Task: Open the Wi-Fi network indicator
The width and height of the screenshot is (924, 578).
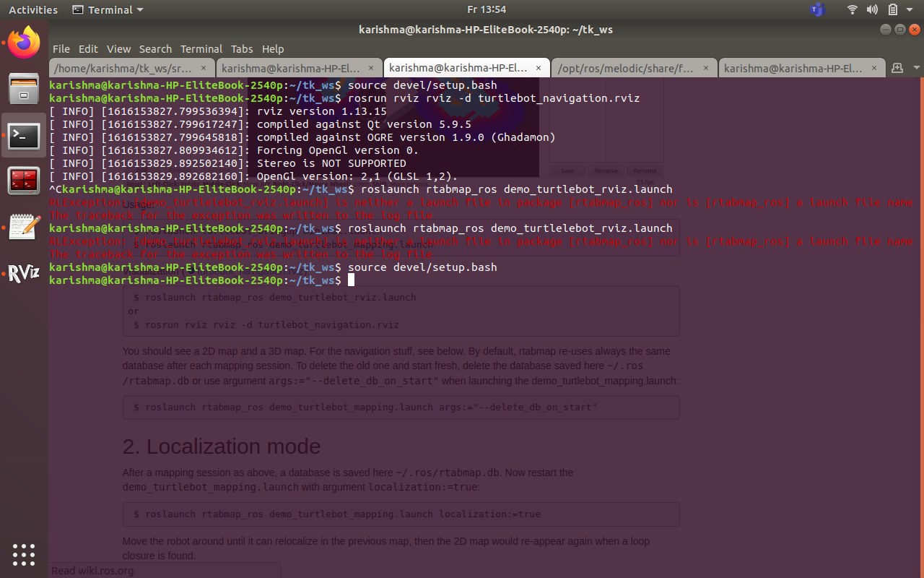Action: [x=853, y=10]
